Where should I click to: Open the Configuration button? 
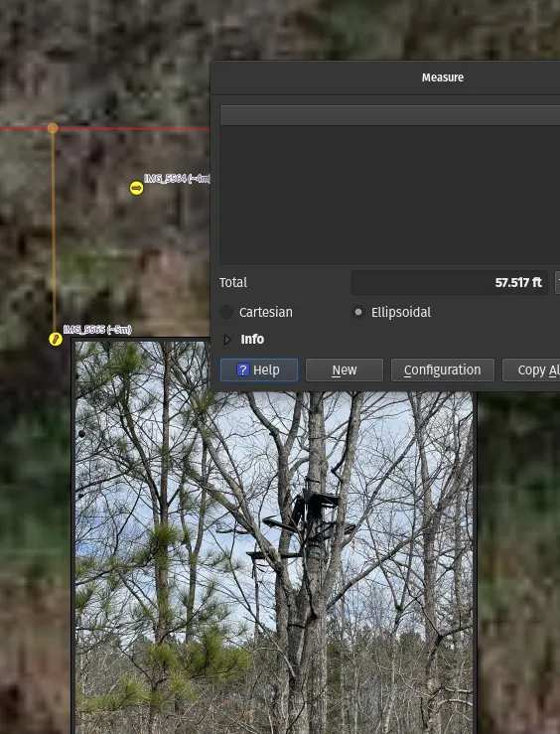pyautogui.click(x=443, y=370)
